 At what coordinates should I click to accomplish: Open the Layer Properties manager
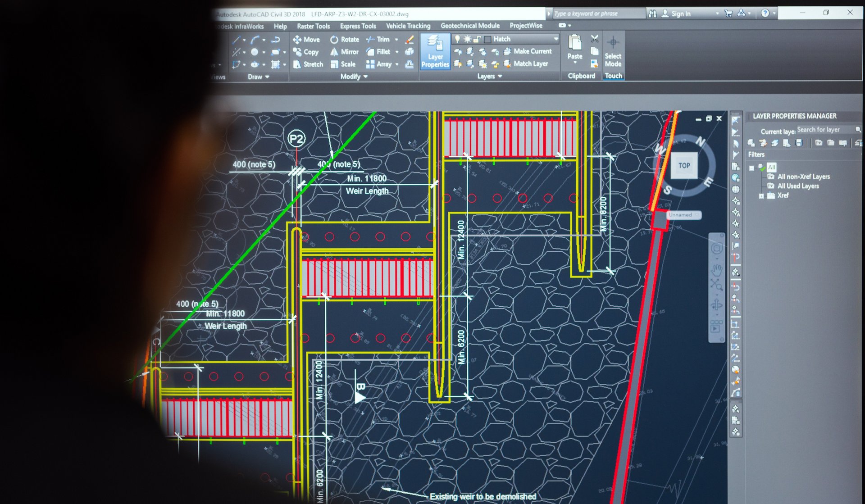pos(435,51)
